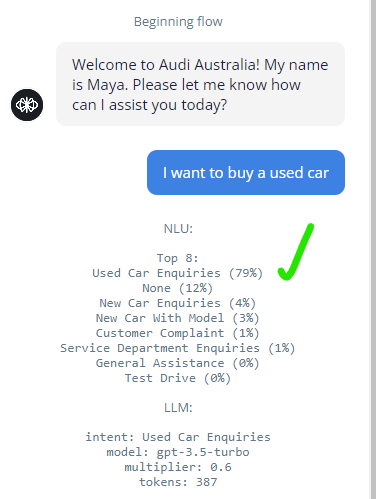Viewport: 376px width, 499px height.
Task: Click the 'NLU:' debug heading
Action: [178, 229]
